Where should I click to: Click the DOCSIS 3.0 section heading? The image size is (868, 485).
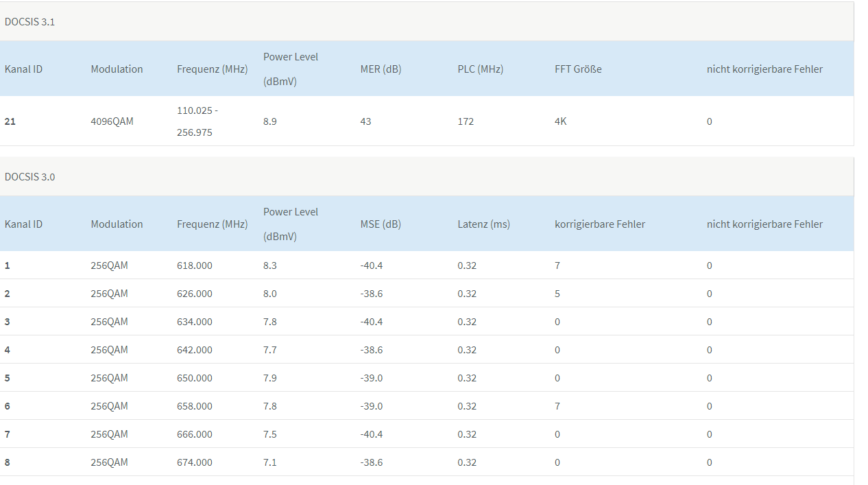click(29, 177)
